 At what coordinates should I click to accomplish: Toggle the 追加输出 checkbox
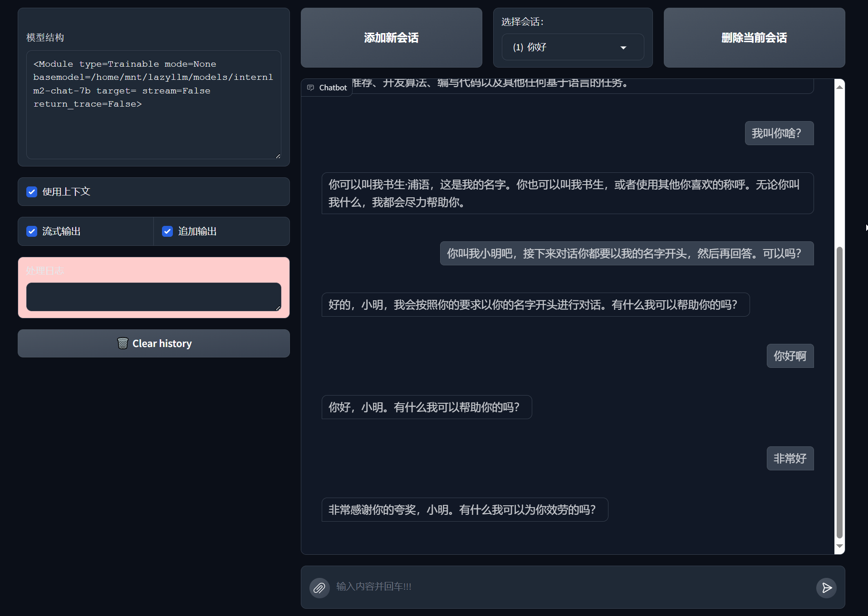tap(167, 231)
